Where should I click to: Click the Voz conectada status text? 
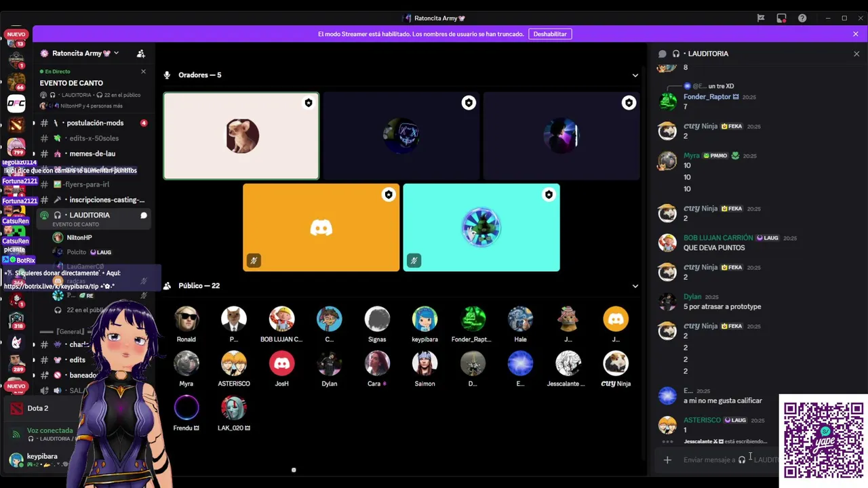pos(50,430)
